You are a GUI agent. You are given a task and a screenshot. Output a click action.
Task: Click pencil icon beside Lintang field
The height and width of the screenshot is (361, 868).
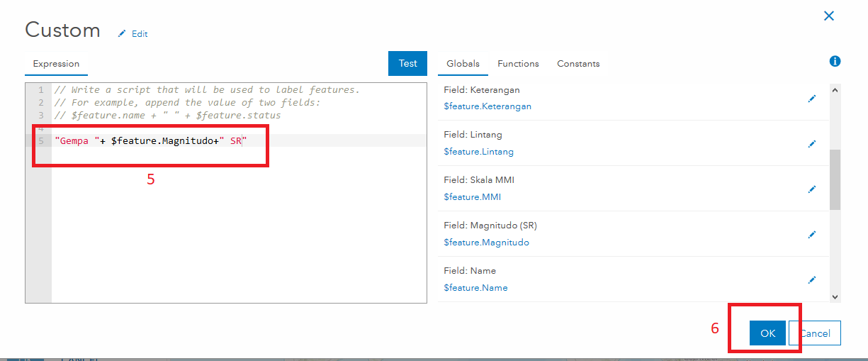[x=812, y=144]
